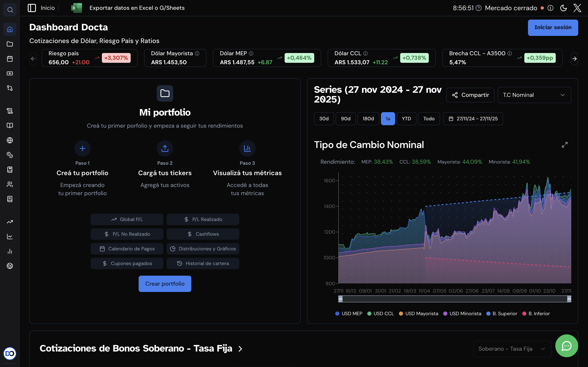Switch to dark/light mode with moon icon
588x367 pixels.
coord(563,8)
